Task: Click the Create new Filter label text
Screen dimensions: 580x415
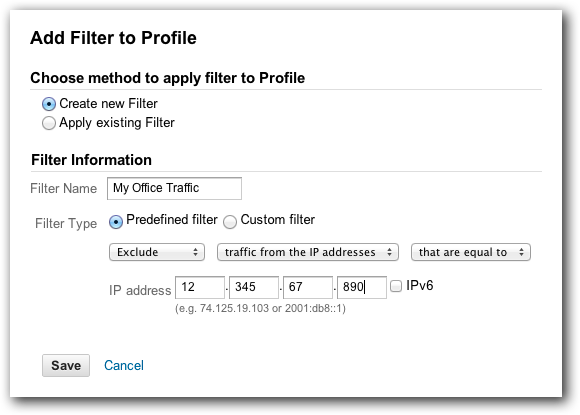Action: click(108, 104)
